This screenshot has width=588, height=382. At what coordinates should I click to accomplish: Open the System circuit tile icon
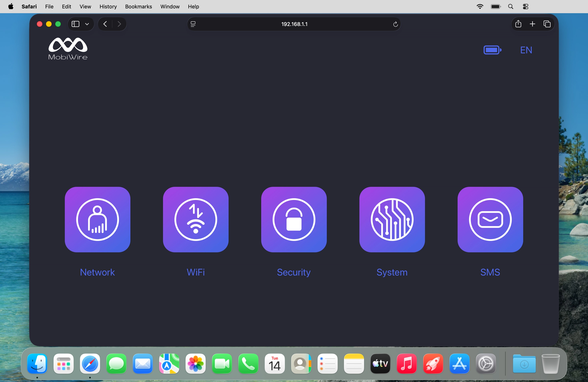[392, 219]
